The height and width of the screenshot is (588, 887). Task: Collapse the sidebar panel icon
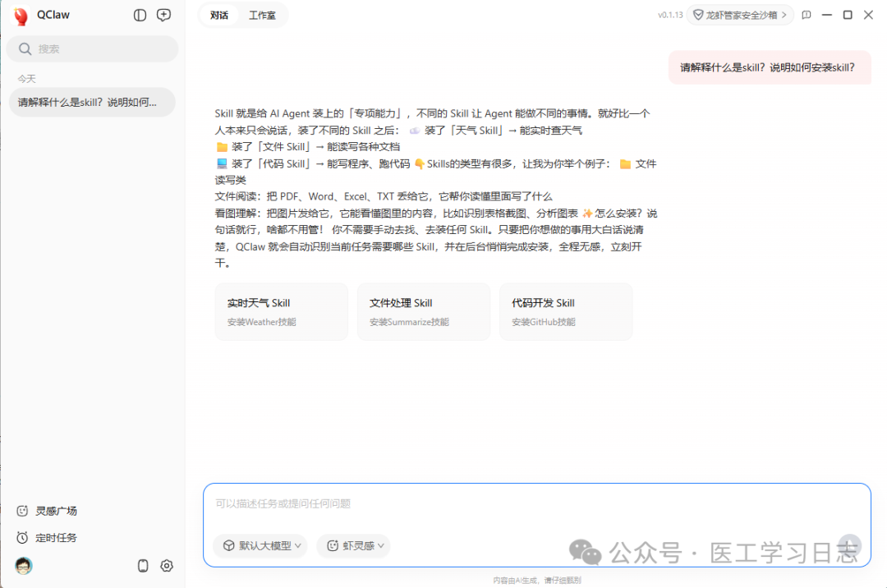(140, 15)
